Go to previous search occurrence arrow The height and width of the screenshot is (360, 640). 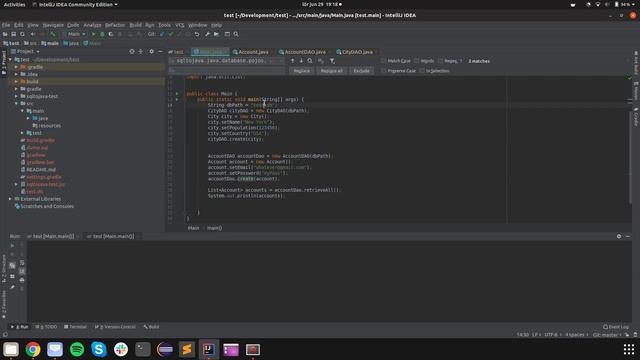click(292, 61)
